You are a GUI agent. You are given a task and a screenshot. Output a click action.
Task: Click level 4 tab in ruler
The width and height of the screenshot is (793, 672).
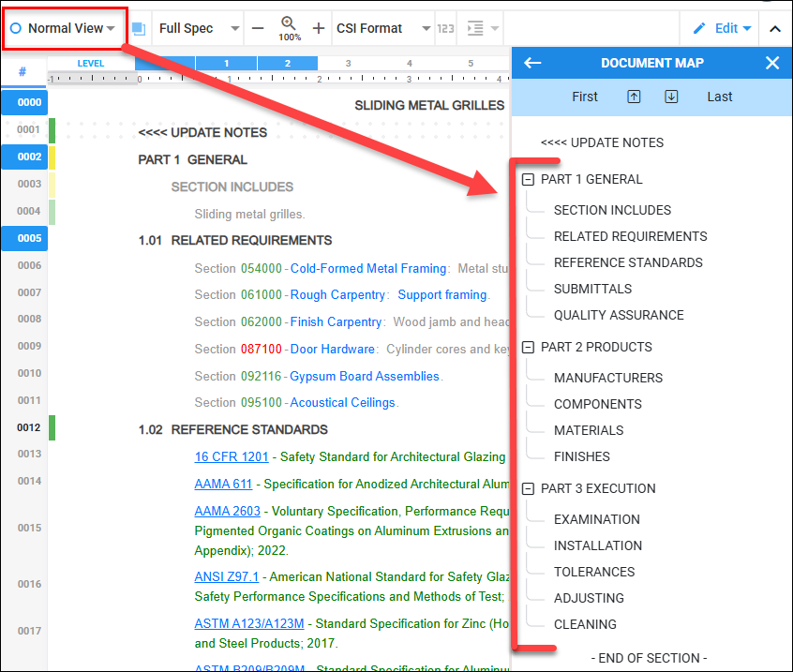pos(409,63)
